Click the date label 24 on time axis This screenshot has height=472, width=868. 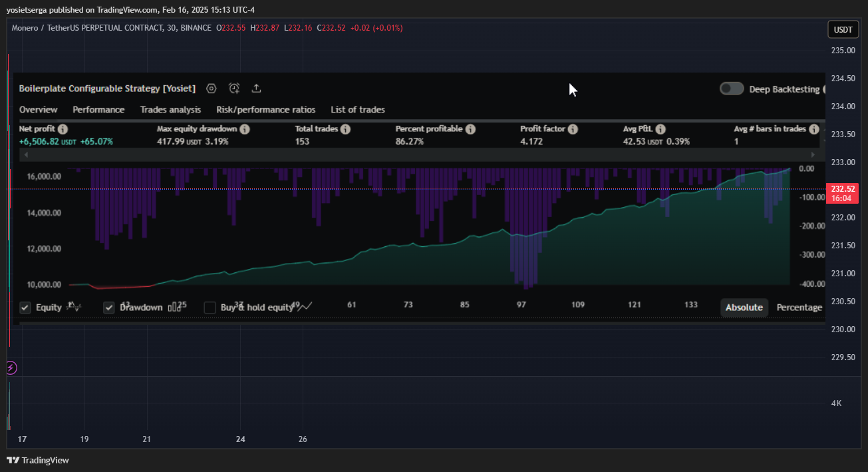(x=241, y=439)
